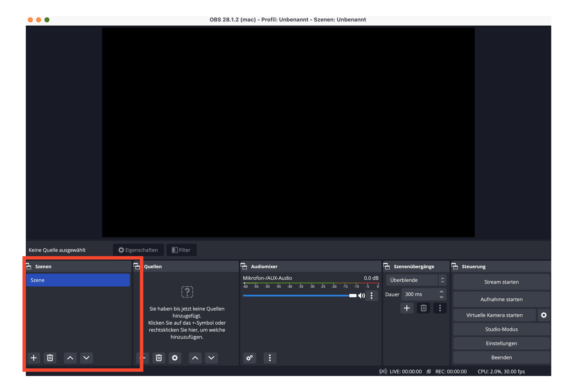Click the LIVE status broadcast icon

click(383, 371)
